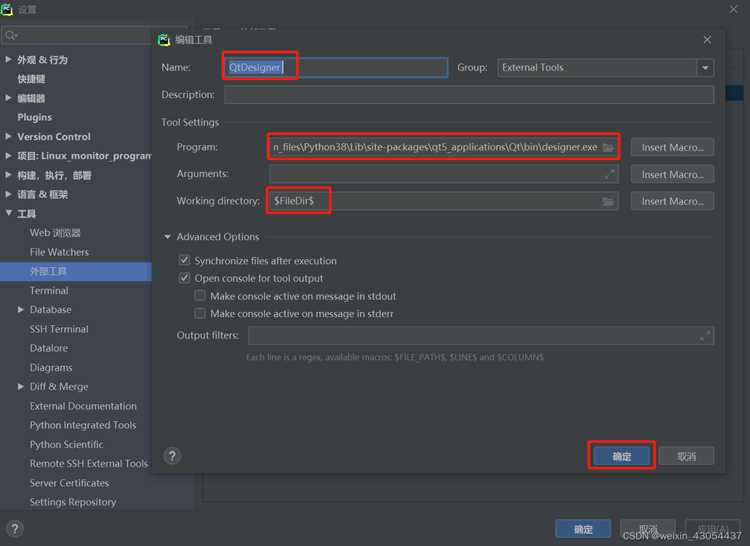Enable Make console active on stderr message
The width and height of the screenshot is (750, 546).
tap(200, 314)
